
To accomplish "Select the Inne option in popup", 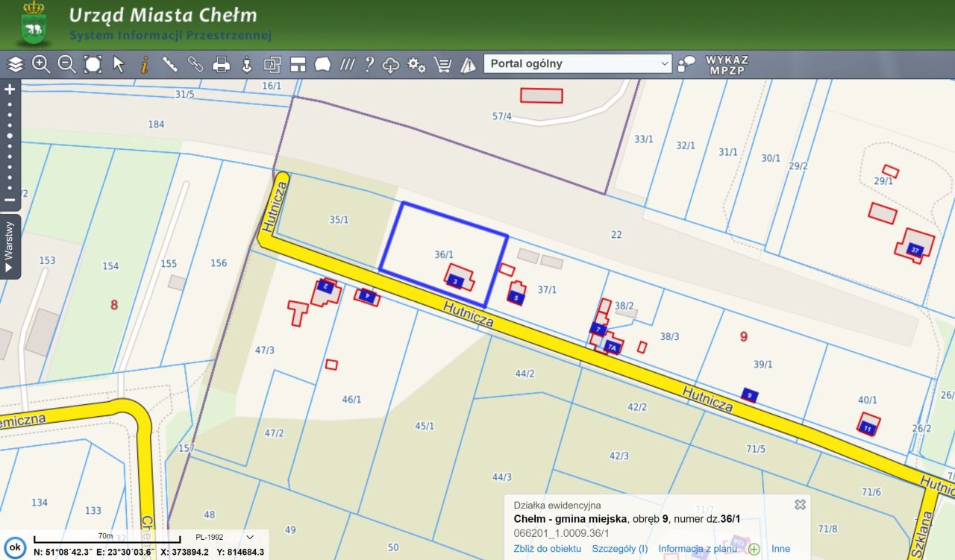I will [780, 549].
